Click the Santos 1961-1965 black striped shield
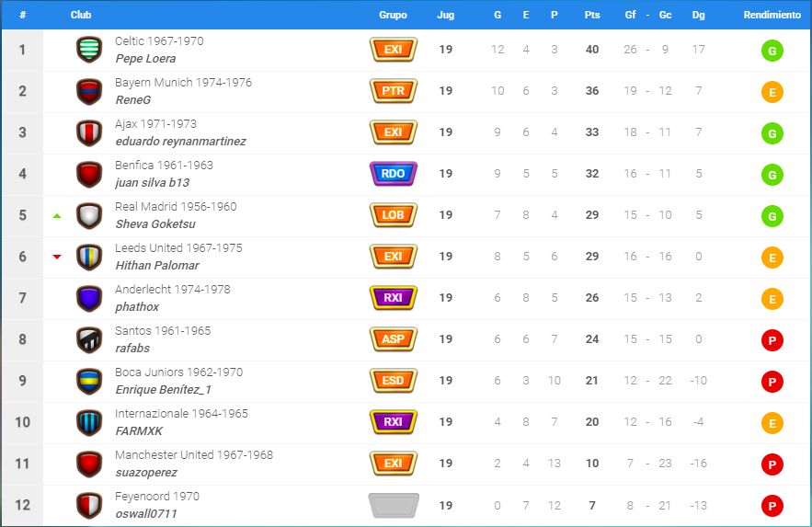This screenshot has height=527, width=812. point(89,339)
